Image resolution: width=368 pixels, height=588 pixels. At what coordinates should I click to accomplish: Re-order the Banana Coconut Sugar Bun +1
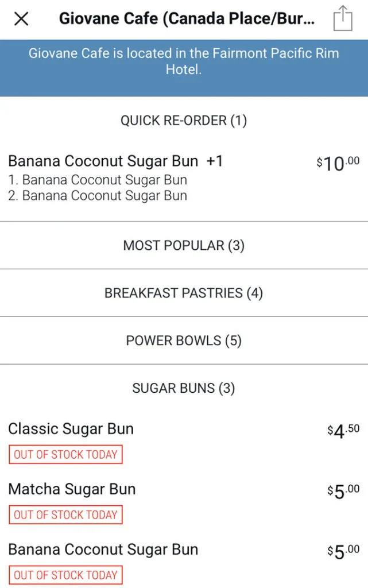[x=184, y=178]
